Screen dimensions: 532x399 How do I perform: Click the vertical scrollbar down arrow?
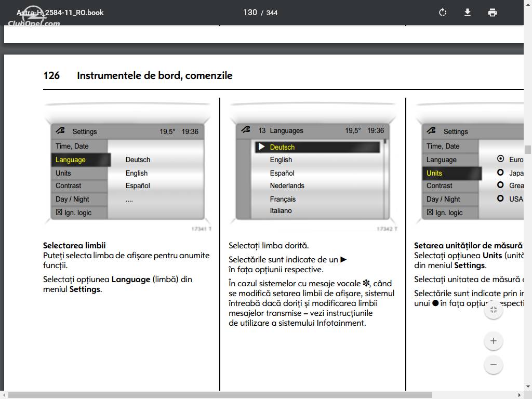(x=528, y=387)
